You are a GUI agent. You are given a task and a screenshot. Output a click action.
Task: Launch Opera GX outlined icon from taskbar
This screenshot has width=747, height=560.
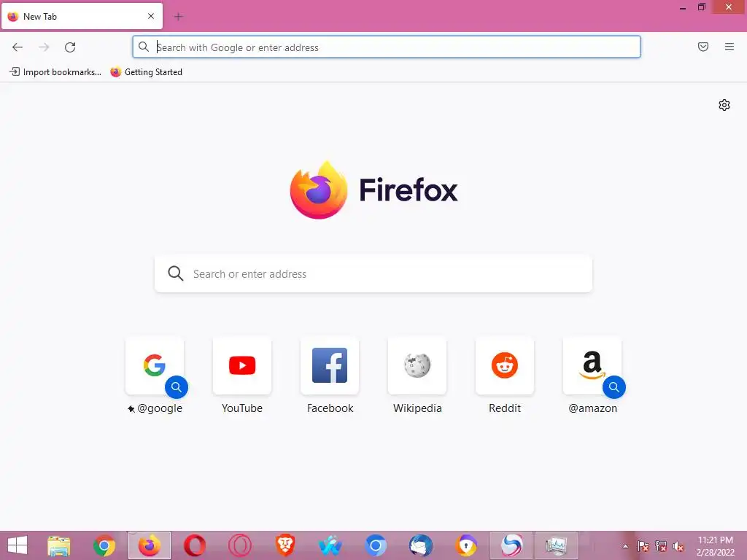pos(239,545)
